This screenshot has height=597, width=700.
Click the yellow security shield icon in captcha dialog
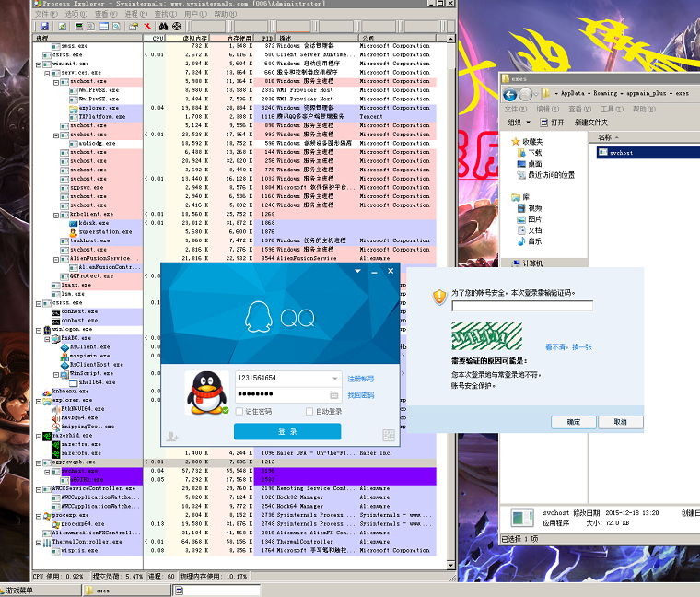pyautogui.click(x=439, y=297)
